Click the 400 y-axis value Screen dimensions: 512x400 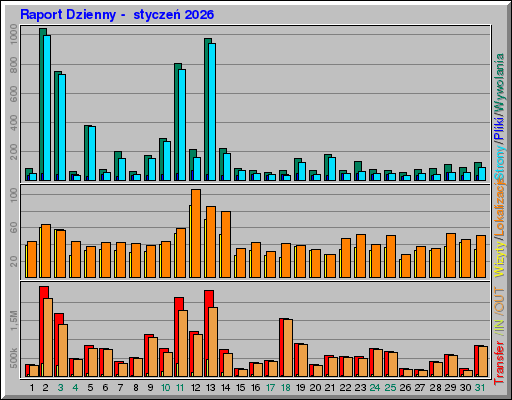14,123
